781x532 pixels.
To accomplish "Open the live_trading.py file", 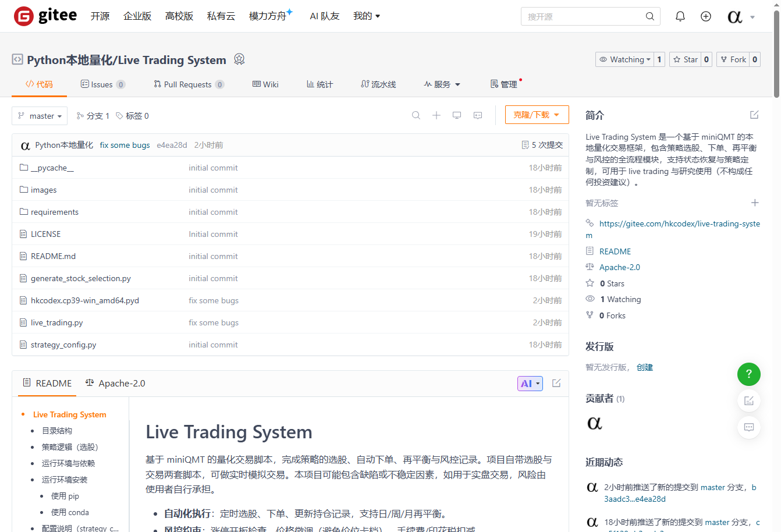I will (56, 322).
